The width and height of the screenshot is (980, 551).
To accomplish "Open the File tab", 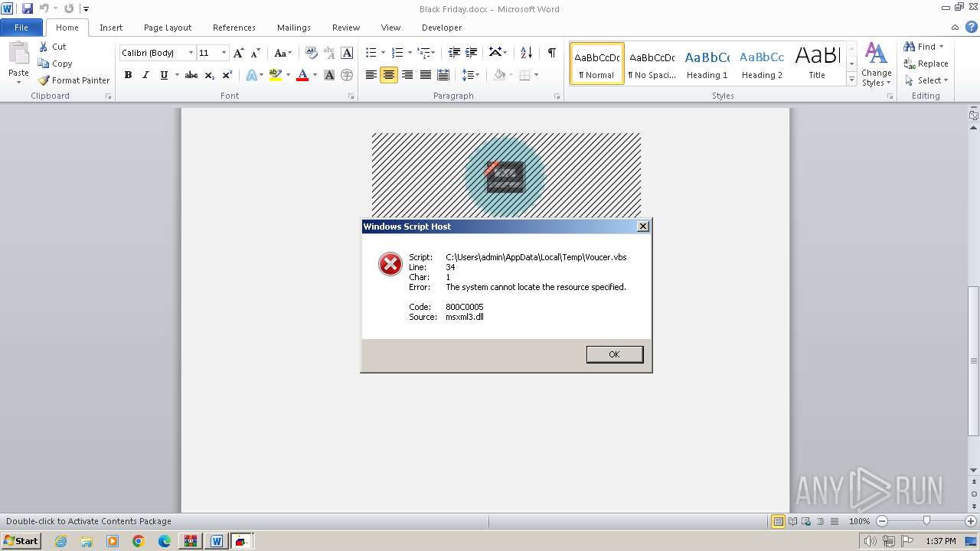I will (21, 28).
